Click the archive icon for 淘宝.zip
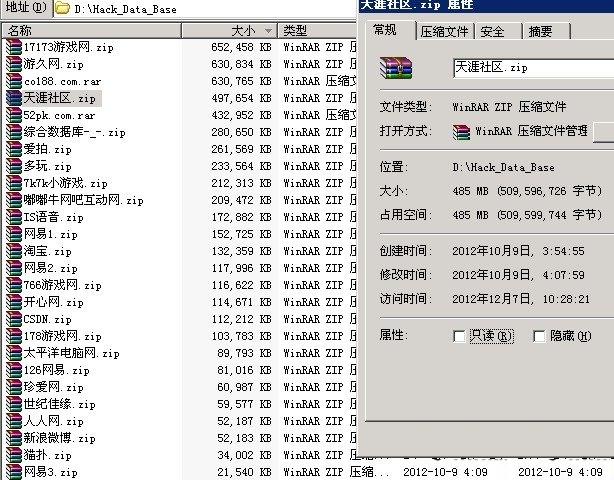 click(14, 251)
